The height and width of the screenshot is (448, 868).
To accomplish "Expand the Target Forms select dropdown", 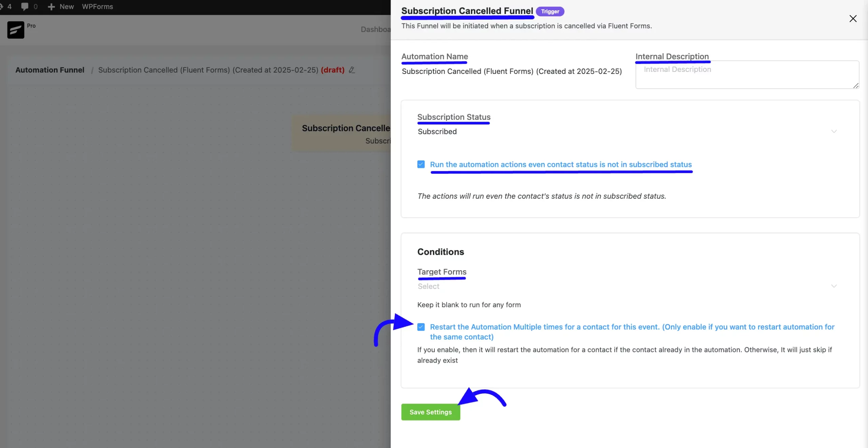I will tap(627, 286).
